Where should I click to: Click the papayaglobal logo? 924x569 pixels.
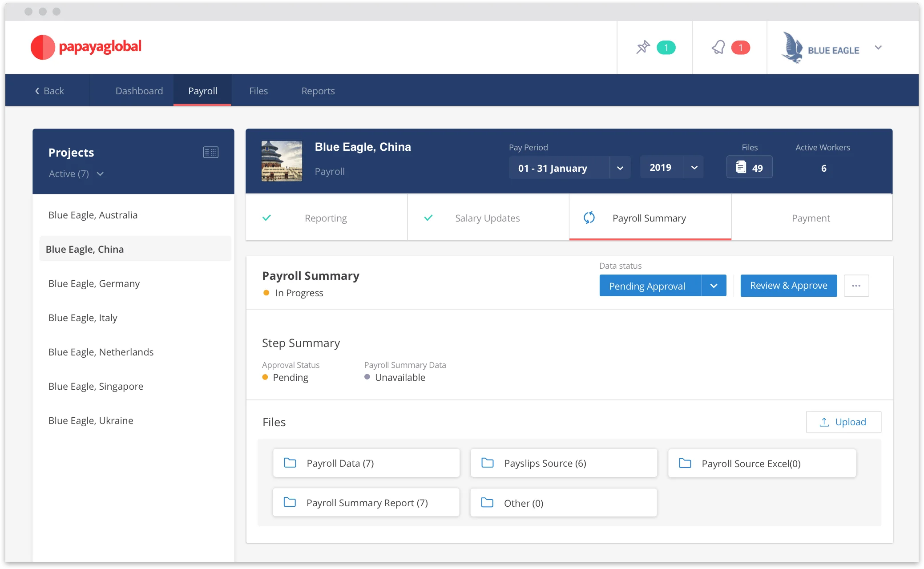[85, 46]
